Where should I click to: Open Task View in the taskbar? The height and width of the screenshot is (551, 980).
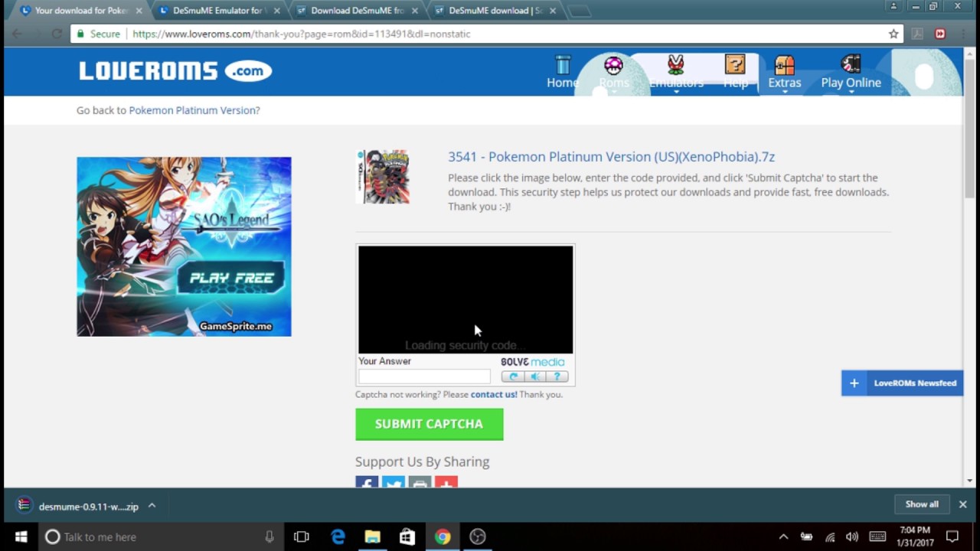click(302, 536)
